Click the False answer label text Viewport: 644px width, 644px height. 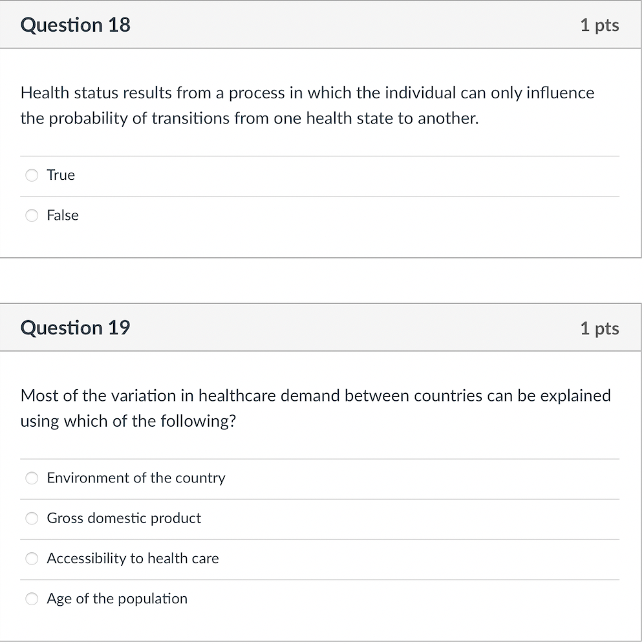tap(62, 215)
